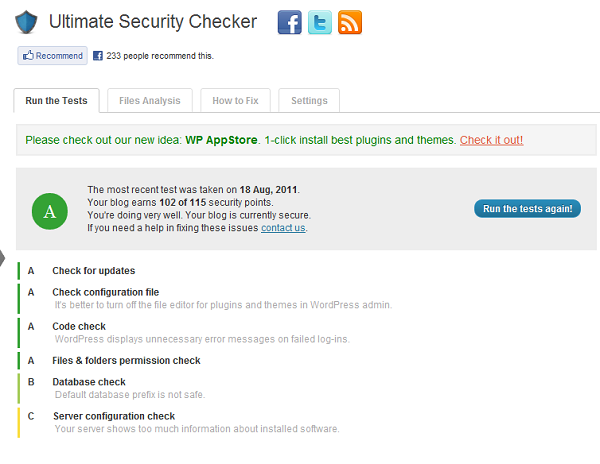This screenshot has height=464, width=600.
Task: Select the Database check item
Action: (x=89, y=382)
